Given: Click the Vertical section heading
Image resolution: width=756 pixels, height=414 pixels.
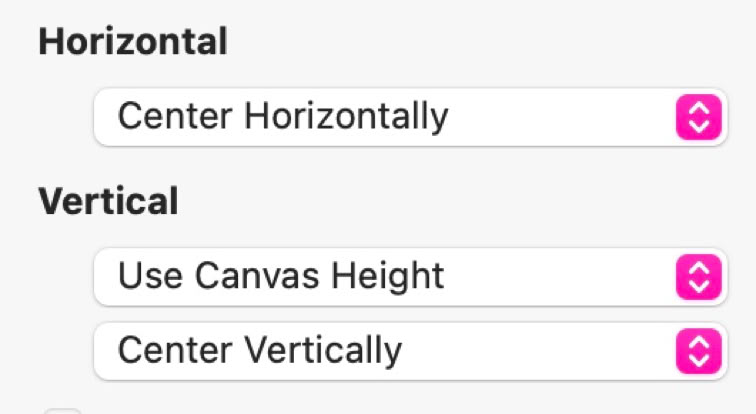Looking at the screenshot, I should click(x=108, y=201).
